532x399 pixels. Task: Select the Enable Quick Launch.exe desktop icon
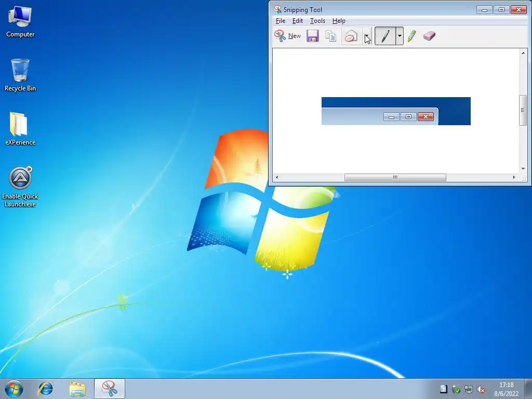pos(20,187)
